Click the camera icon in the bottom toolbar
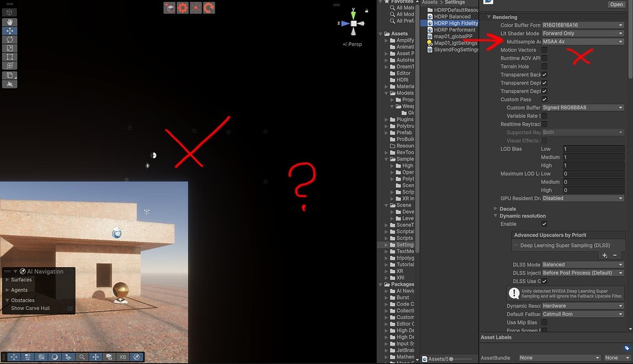 [x=109, y=357]
